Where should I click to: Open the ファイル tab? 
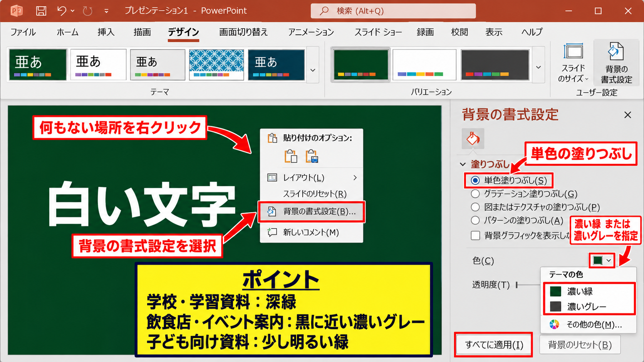coord(23,32)
